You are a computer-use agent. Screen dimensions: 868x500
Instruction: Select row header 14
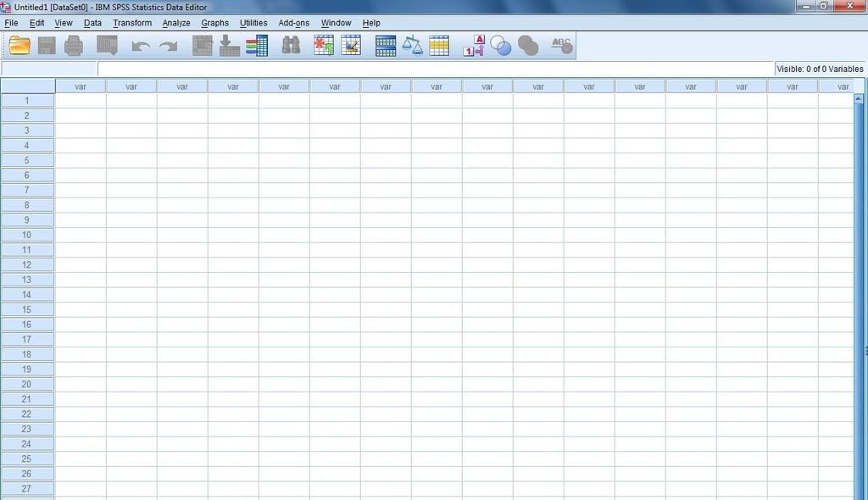tap(27, 295)
